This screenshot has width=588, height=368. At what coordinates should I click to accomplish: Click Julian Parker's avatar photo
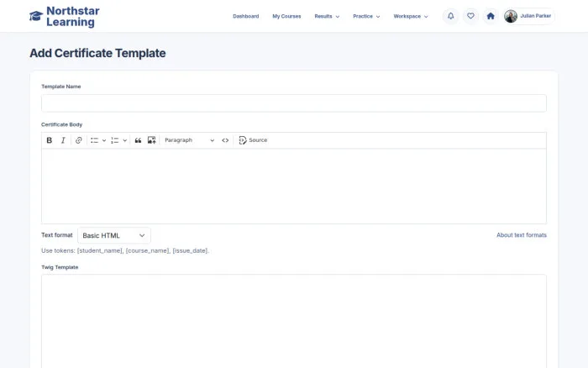tap(511, 16)
